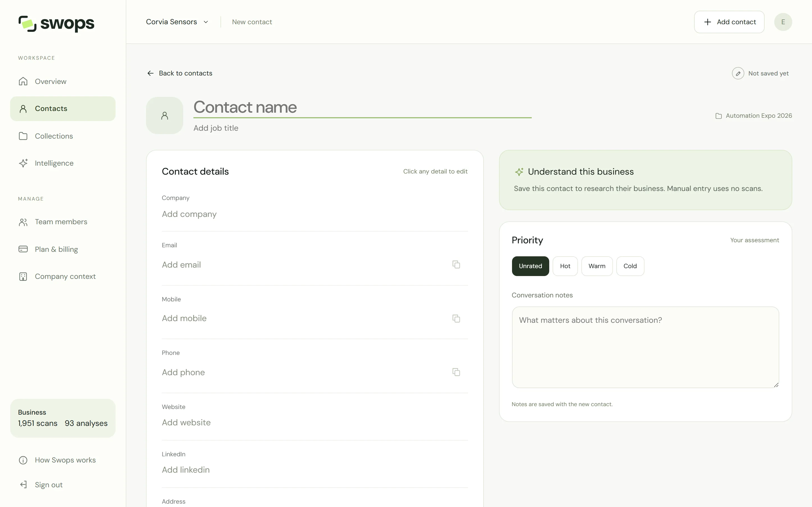This screenshot has height=507, width=812.
Task: Set priority to Cold
Action: (630, 266)
